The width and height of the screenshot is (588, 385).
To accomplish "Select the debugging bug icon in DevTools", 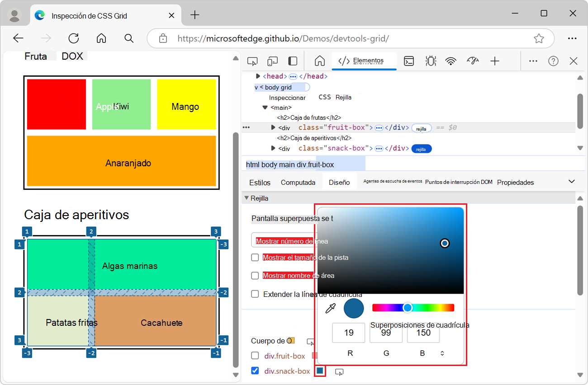I will click(430, 61).
